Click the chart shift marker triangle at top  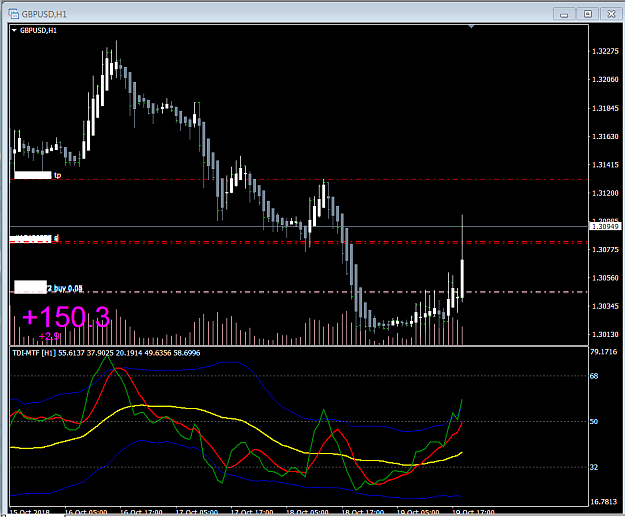pos(471,27)
